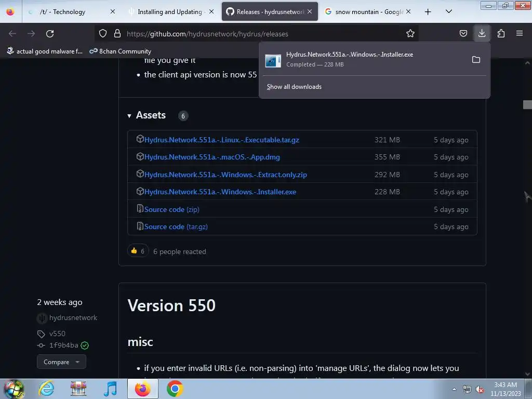Click the green verified commit badge
Viewport: 532px width, 399px height.
click(85, 345)
